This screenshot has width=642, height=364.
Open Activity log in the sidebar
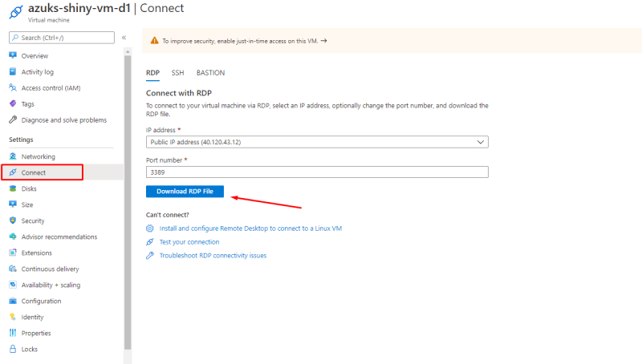point(37,72)
